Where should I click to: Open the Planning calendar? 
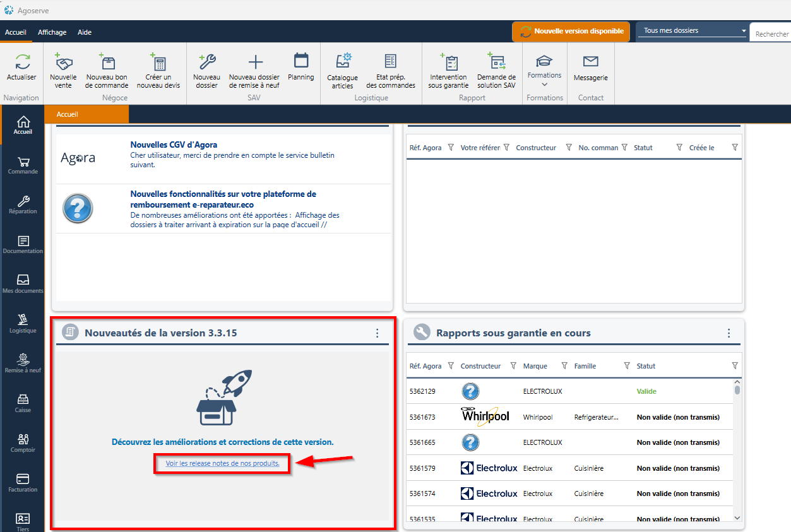[300, 66]
